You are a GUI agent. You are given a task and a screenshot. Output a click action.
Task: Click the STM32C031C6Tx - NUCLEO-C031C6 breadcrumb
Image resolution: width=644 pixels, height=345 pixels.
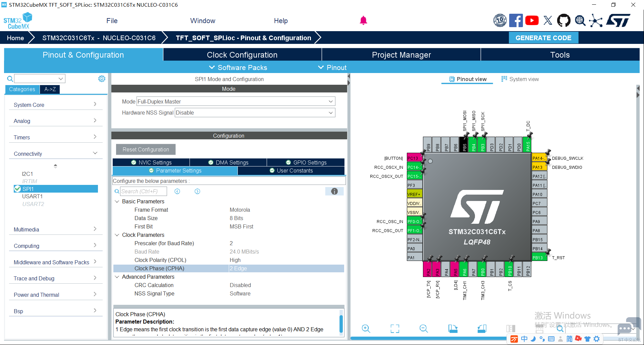click(99, 38)
